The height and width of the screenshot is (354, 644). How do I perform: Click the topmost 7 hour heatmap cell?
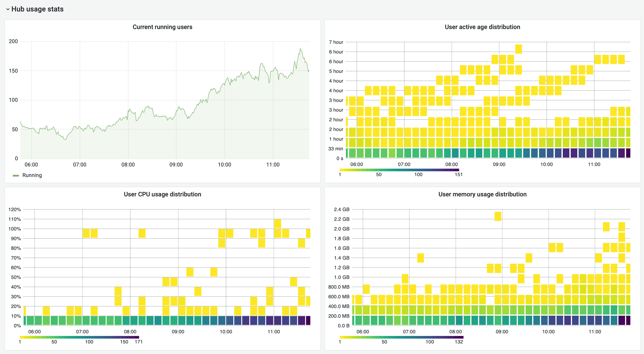click(x=519, y=48)
